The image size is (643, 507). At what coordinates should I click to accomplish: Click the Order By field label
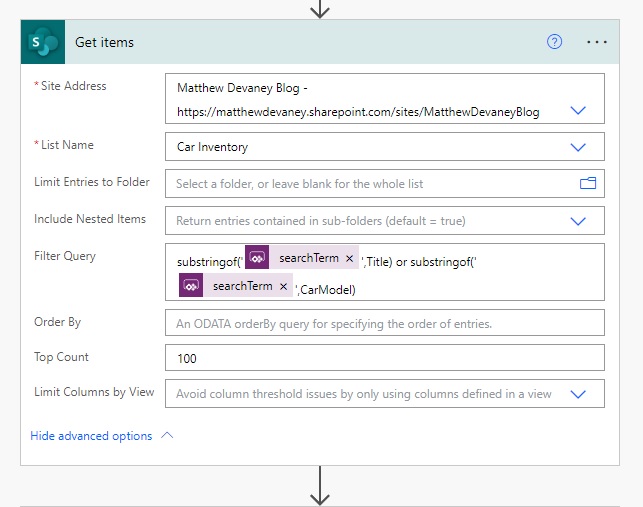57,322
